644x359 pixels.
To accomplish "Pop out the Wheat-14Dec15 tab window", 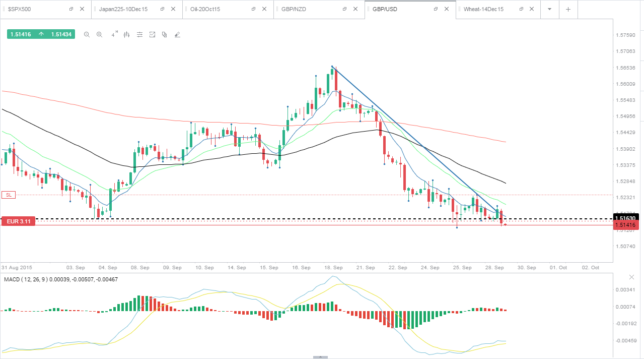I will click(521, 9).
